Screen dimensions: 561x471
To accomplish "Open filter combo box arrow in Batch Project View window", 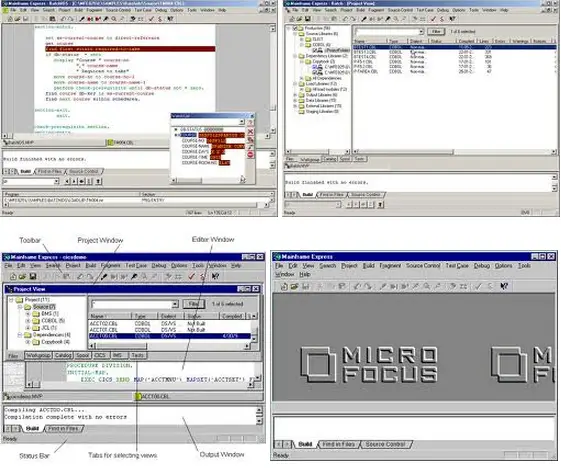I will coord(421,32).
